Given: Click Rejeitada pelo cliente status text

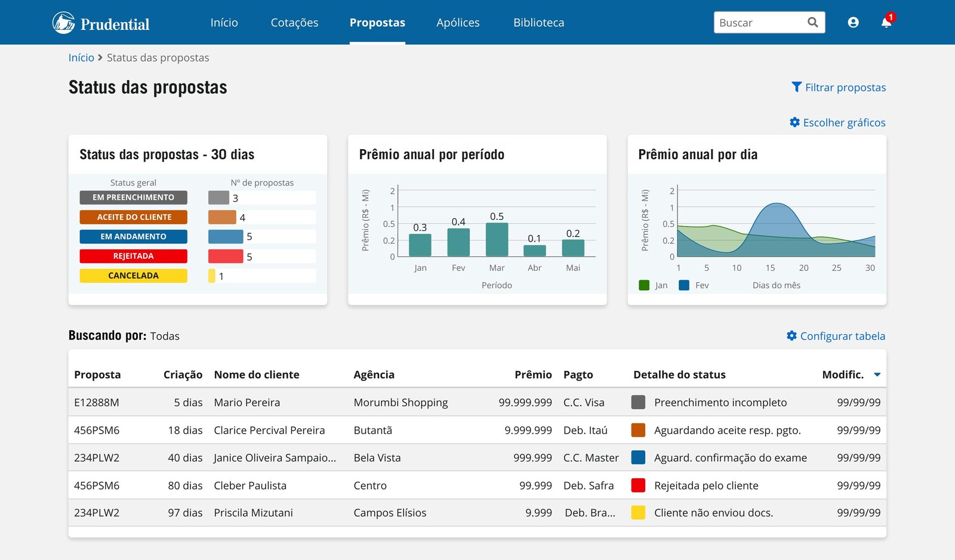Looking at the screenshot, I should point(706,485).
